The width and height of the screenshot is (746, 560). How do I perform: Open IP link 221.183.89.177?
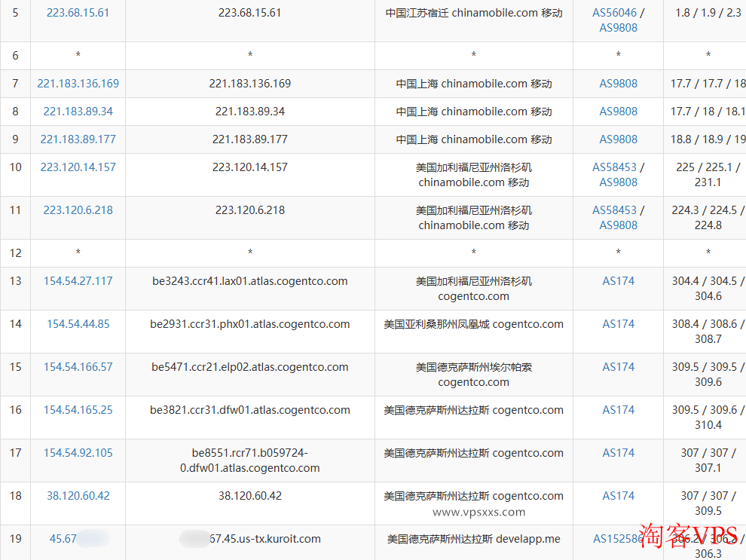(78, 139)
